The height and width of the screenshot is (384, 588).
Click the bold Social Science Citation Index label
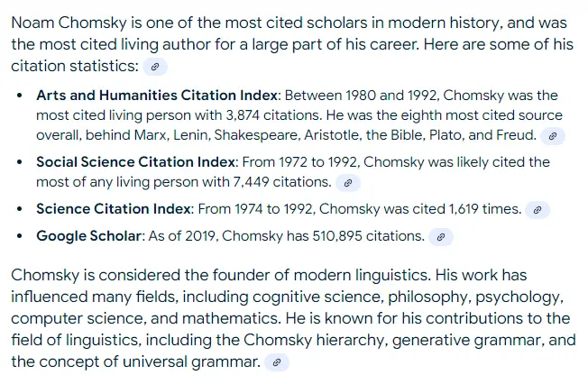pyautogui.click(x=135, y=162)
